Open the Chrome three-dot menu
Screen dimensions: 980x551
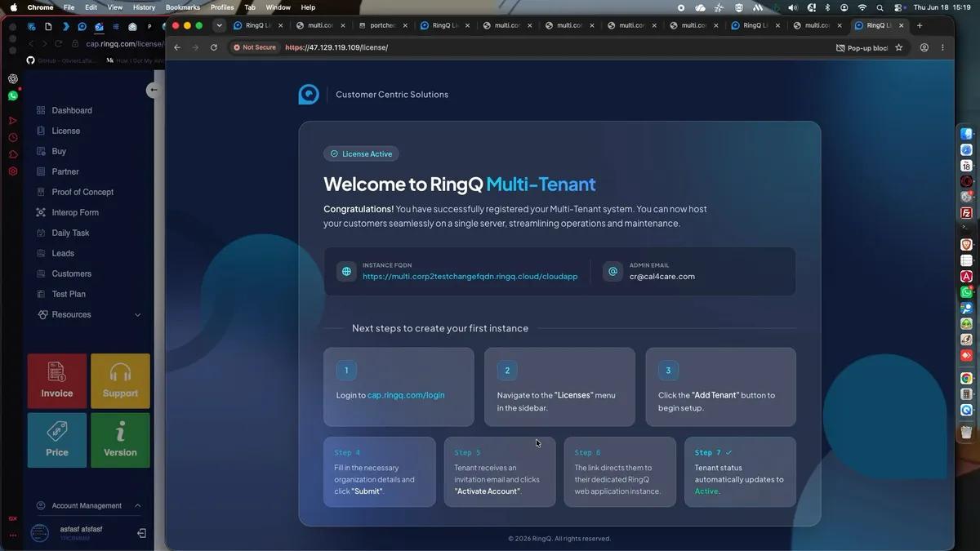[942, 48]
